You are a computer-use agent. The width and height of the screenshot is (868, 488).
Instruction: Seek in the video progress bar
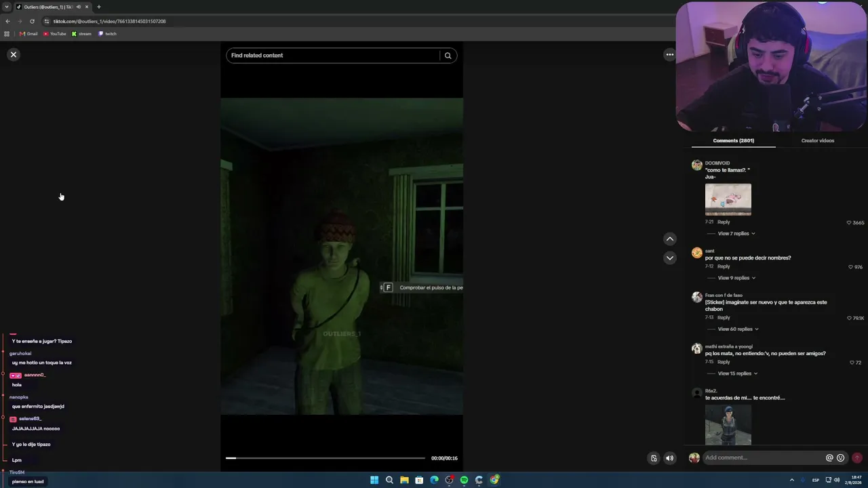point(325,458)
